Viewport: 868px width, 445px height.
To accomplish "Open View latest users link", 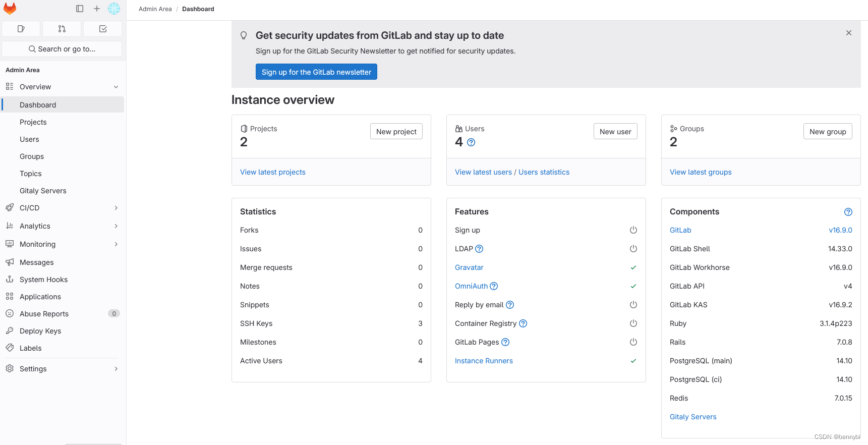I will (x=483, y=172).
